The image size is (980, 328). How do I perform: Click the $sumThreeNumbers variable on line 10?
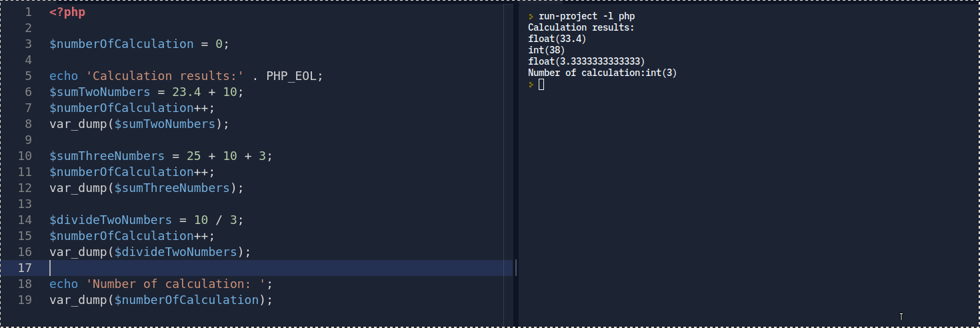point(107,156)
